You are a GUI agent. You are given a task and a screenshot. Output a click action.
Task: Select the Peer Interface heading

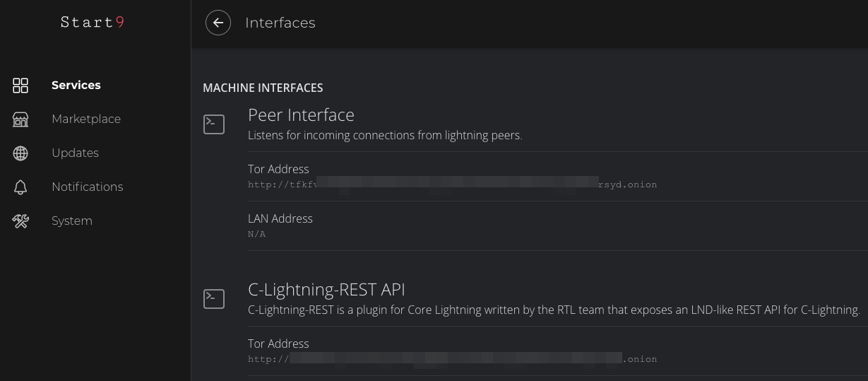(x=301, y=115)
